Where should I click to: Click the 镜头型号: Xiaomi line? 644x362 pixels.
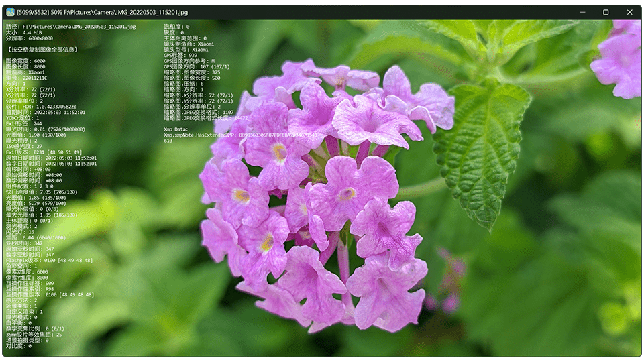(186, 50)
